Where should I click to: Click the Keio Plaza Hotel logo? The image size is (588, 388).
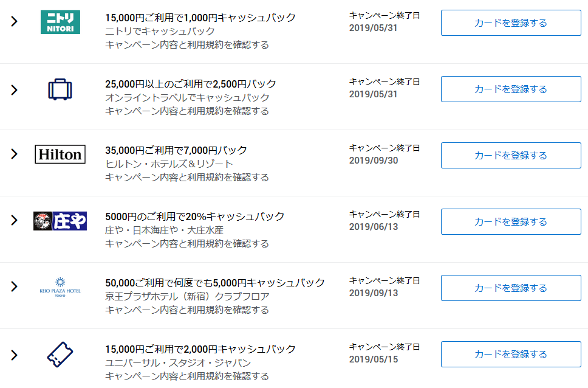pos(60,286)
